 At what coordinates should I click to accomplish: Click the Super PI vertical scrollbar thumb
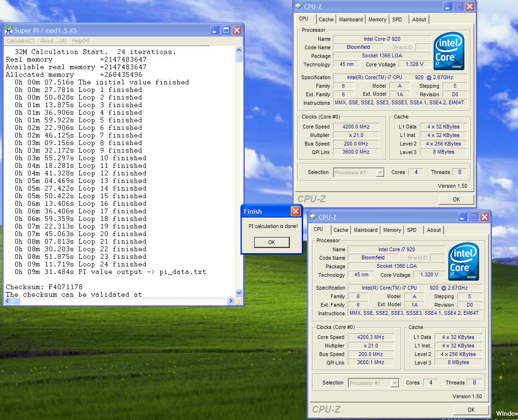point(239,58)
